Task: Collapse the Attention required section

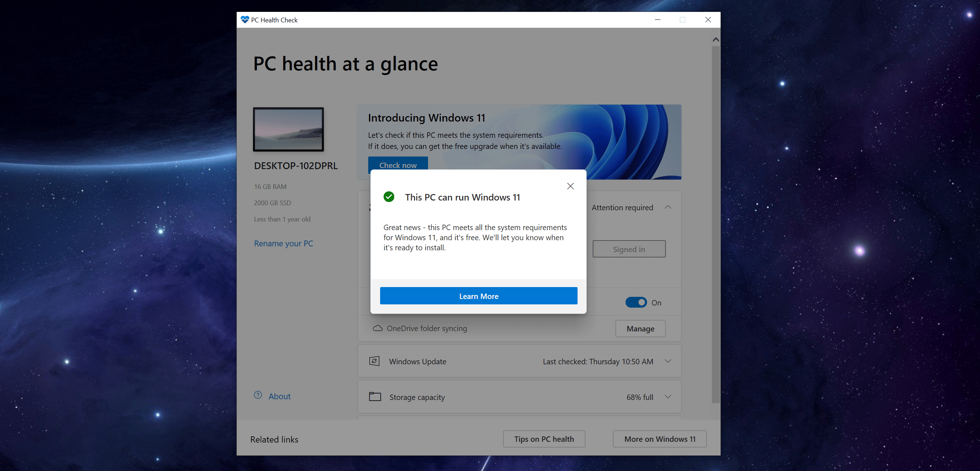Action: 668,207
